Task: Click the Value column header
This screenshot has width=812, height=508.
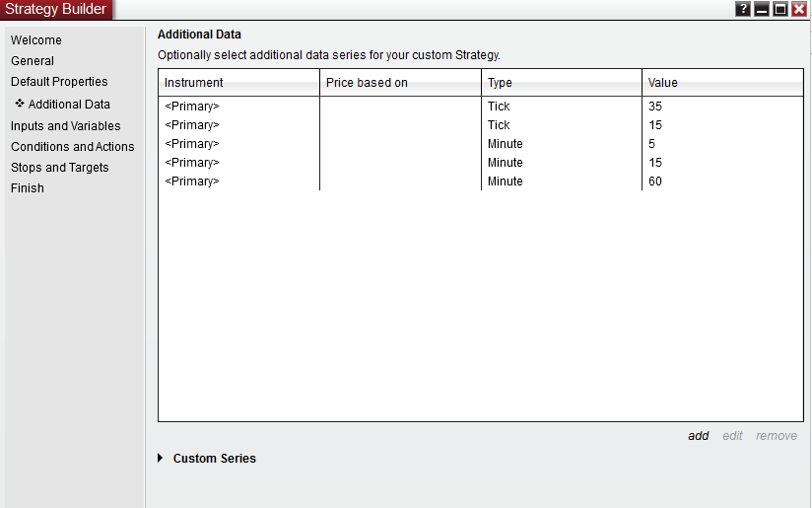Action: tap(663, 83)
